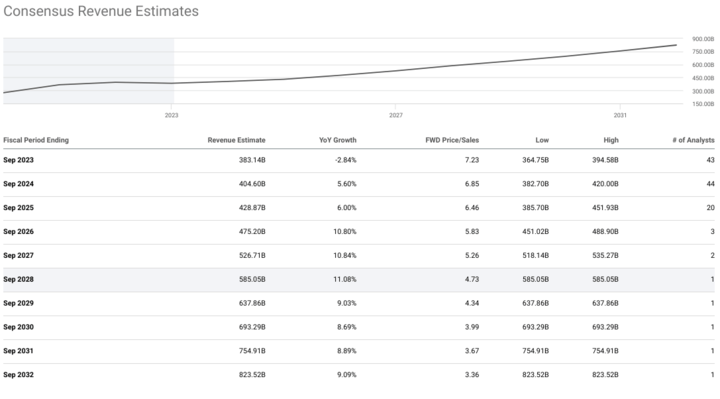Select the Sep 2028 row label
Viewport: 720px width, 399px height.
pyautogui.click(x=18, y=280)
